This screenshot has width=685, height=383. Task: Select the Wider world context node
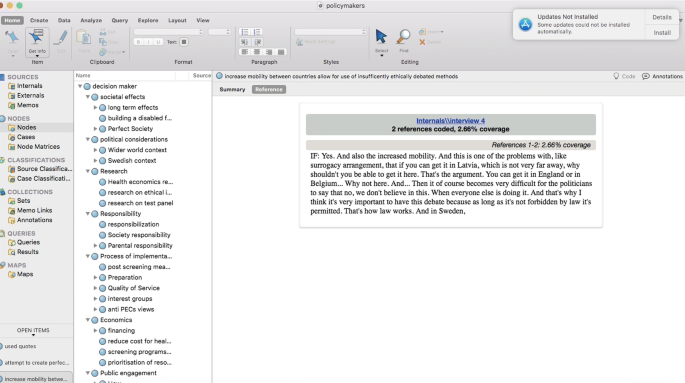pyautogui.click(x=137, y=150)
